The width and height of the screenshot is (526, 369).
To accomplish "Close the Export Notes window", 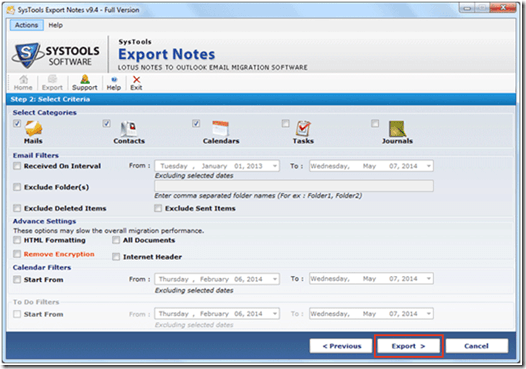I will [503, 8].
